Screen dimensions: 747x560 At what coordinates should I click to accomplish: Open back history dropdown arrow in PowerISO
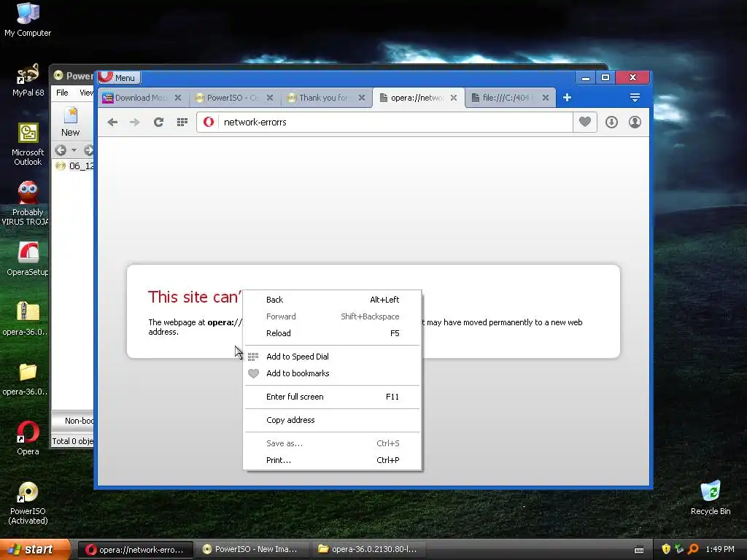[x=74, y=150]
